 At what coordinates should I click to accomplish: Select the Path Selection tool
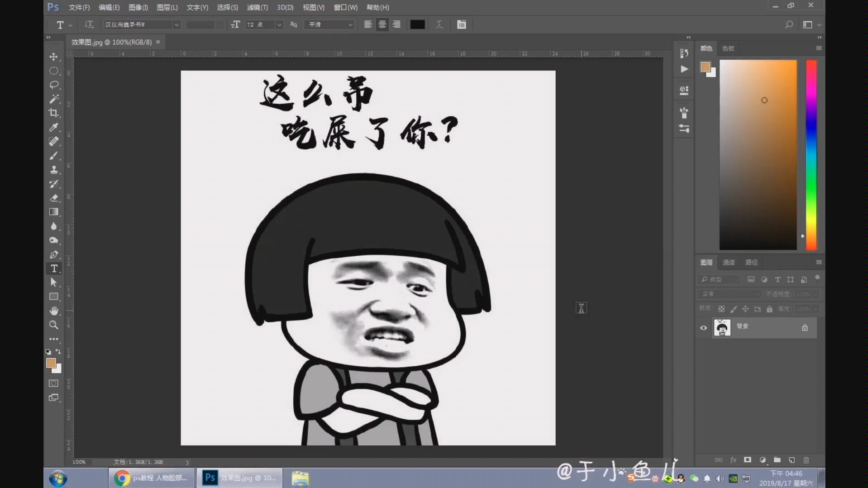tap(54, 282)
